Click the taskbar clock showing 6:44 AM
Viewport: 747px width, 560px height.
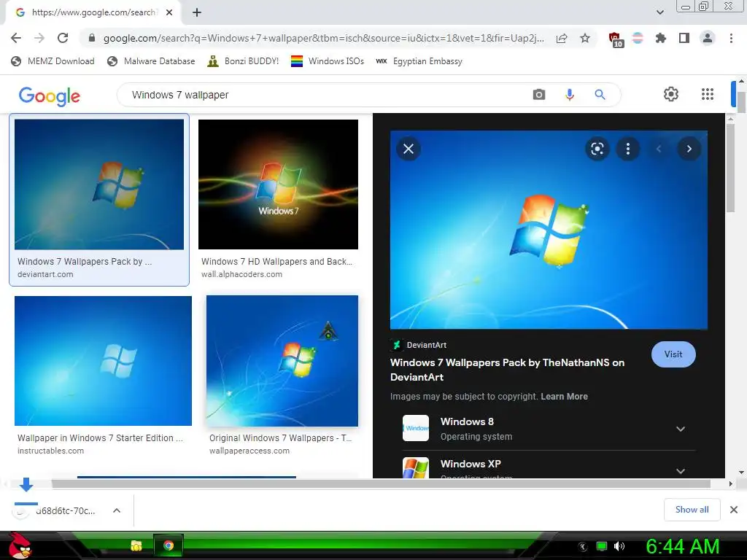682,546
